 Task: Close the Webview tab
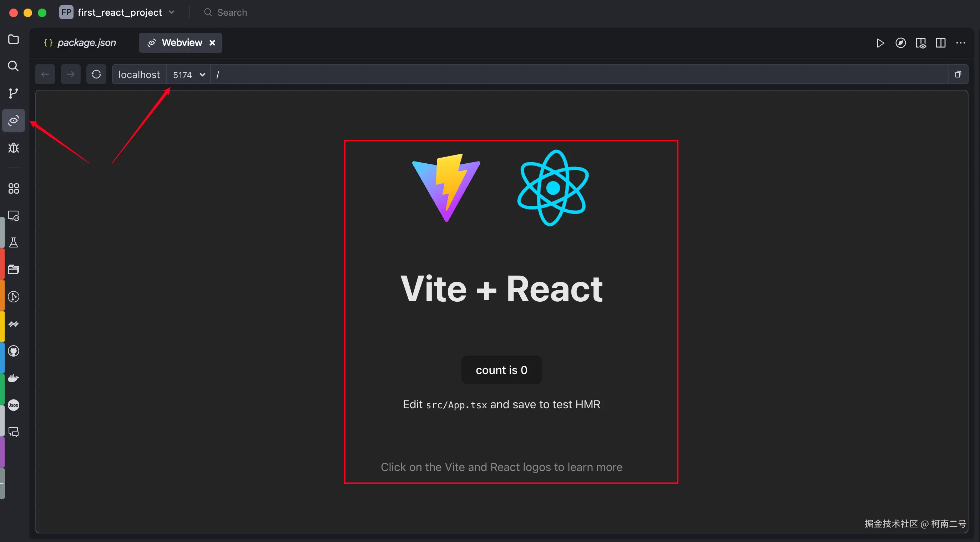coord(212,43)
